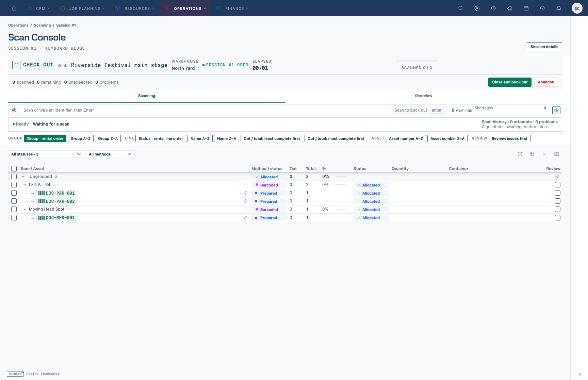Click info icon on the DOC-PAR-001 row
This screenshot has width=588, height=380.
[x=246, y=193]
